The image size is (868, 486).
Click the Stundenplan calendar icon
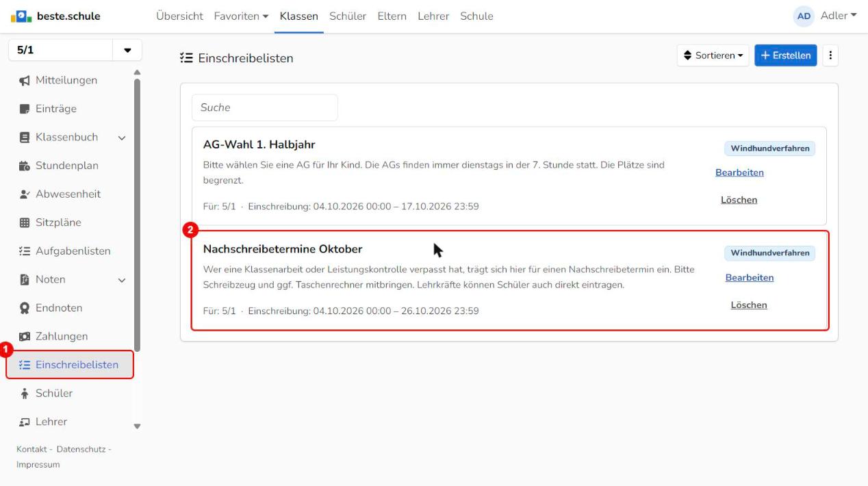coord(25,166)
